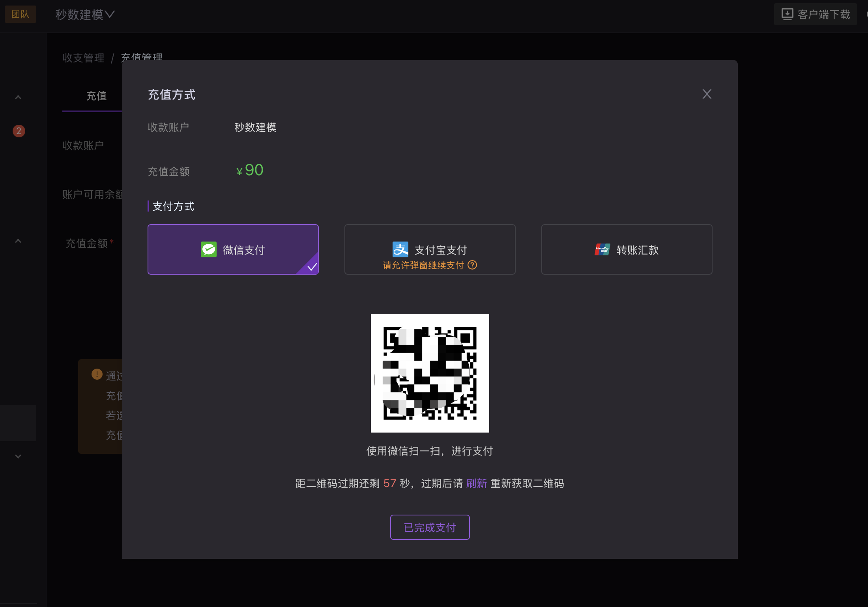The height and width of the screenshot is (607, 868).
Task: Click the orange warning icon in notice box
Action: click(x=97, y=374)
